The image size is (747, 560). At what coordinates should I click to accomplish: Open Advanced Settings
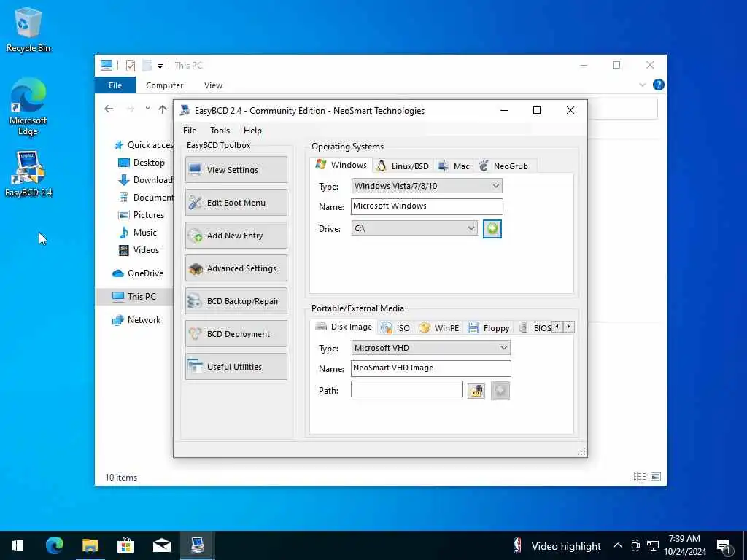click(x=236, y=268)
